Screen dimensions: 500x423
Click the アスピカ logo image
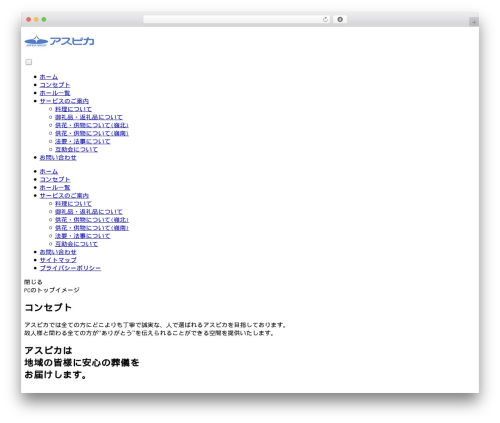(59, 41)
